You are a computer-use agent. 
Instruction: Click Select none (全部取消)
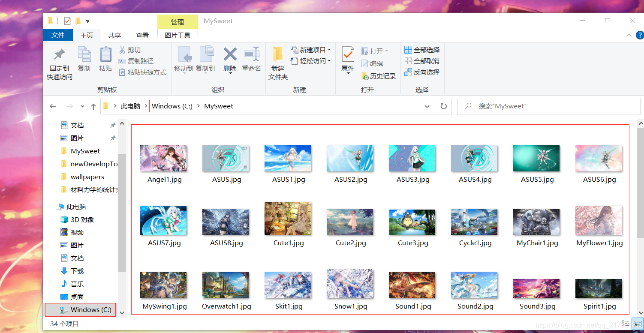pos(422,61)
